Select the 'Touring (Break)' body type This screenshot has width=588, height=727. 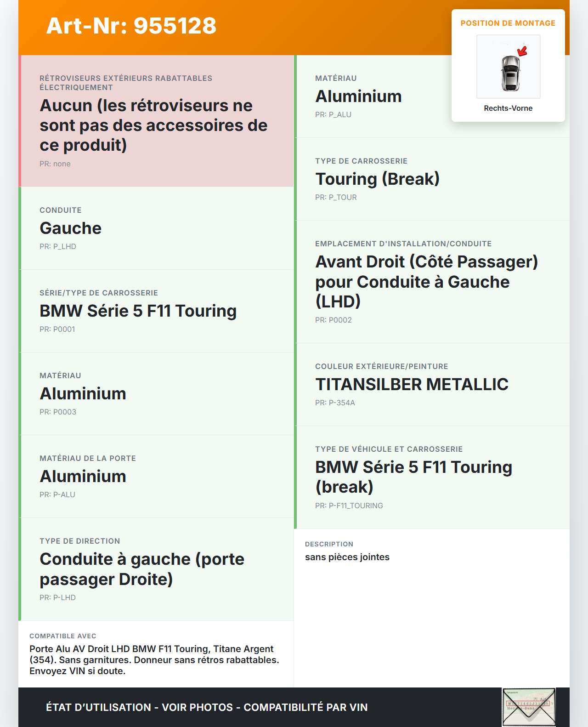377,179
